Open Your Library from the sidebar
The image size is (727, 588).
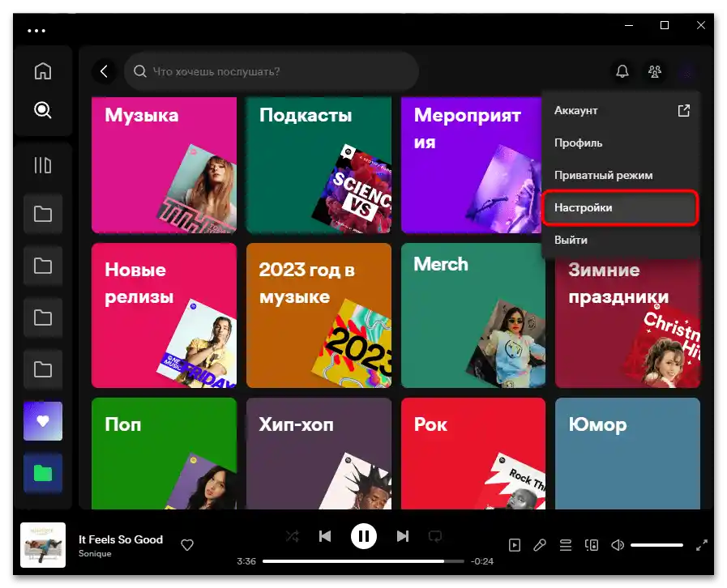pyautogui.click(x=42, y=164)
